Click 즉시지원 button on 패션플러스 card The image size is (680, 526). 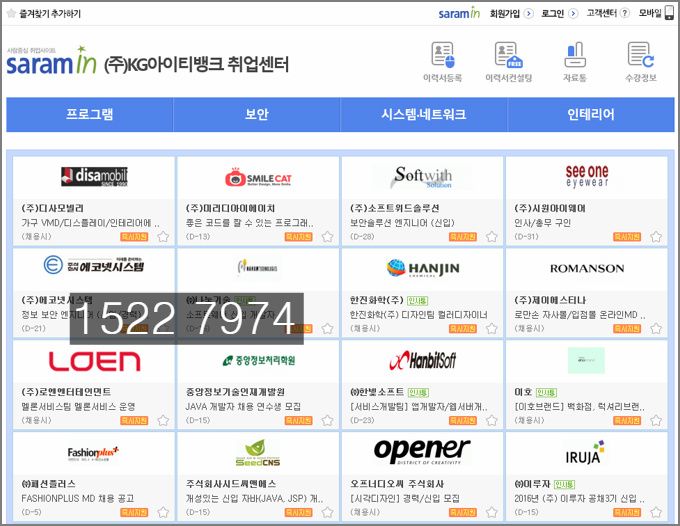[134, 513]
